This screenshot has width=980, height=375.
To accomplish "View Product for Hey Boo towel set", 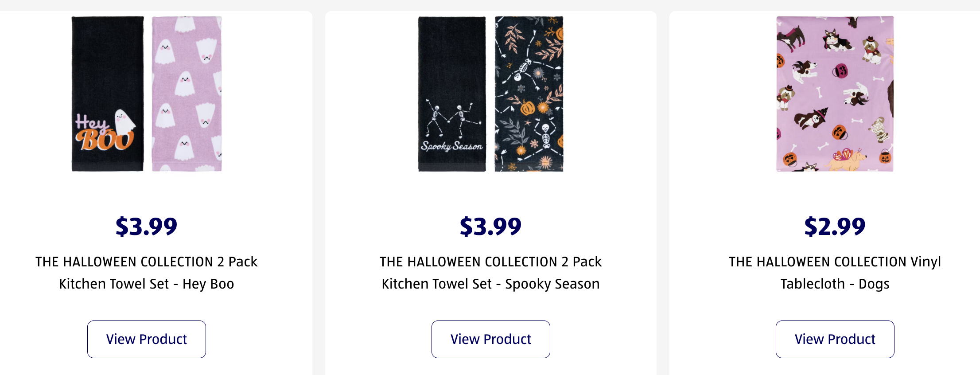I will click(147, 339).
